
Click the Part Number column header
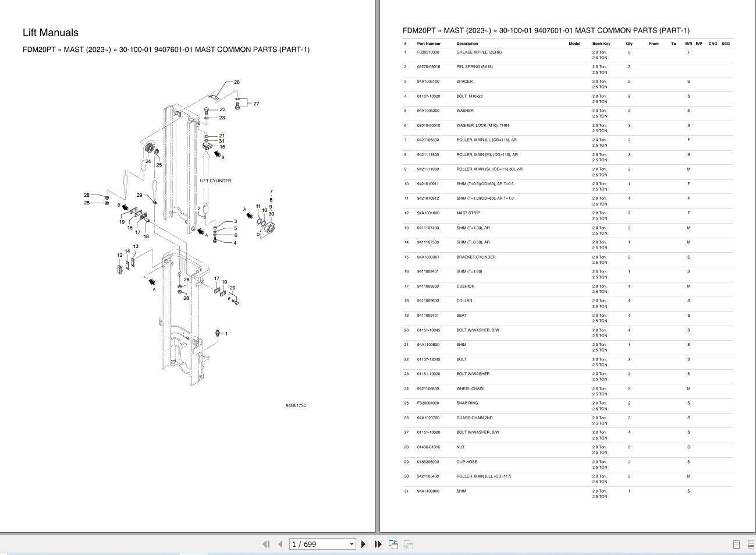point(428,43)
